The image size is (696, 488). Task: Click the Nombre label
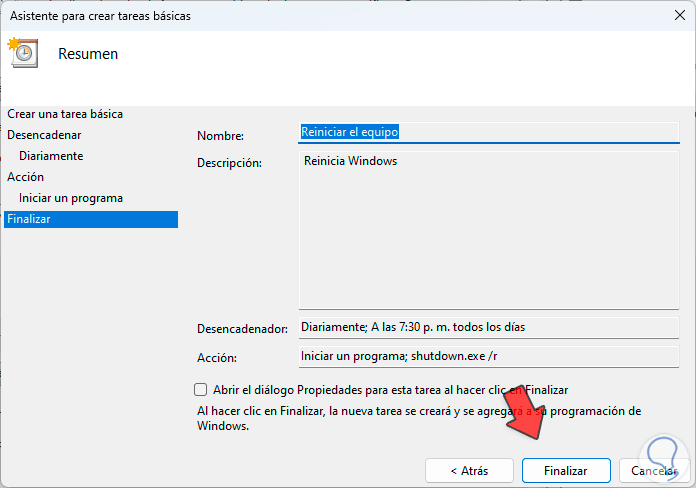[220, 136]
